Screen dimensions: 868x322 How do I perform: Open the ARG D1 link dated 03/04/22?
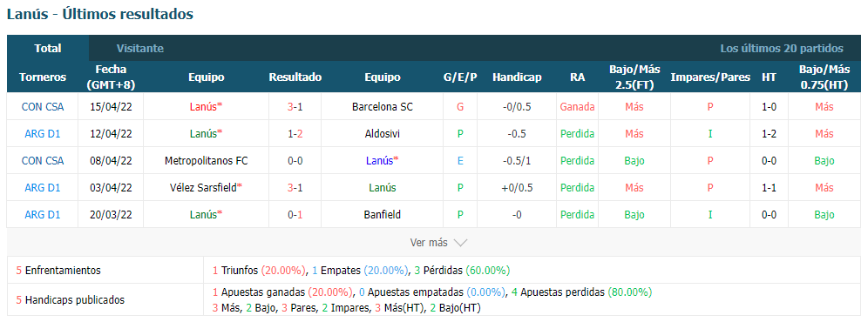click(x=43, y=188)
